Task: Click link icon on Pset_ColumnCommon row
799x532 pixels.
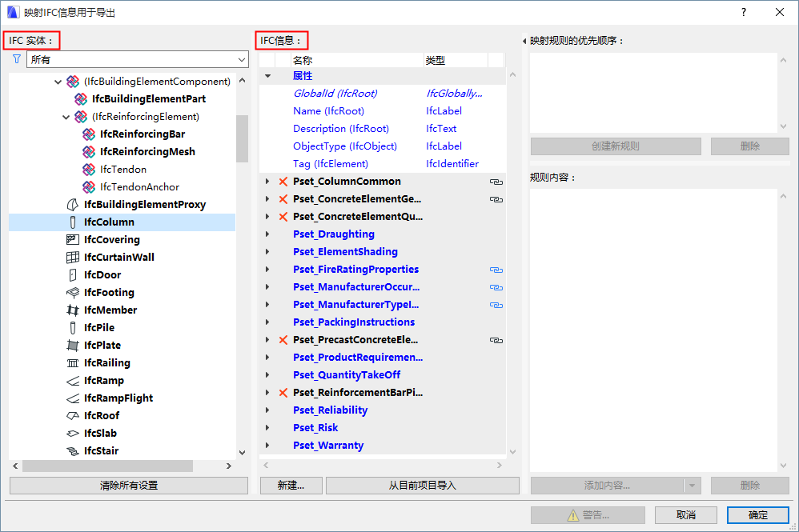Action: click(x=496, y=182)
